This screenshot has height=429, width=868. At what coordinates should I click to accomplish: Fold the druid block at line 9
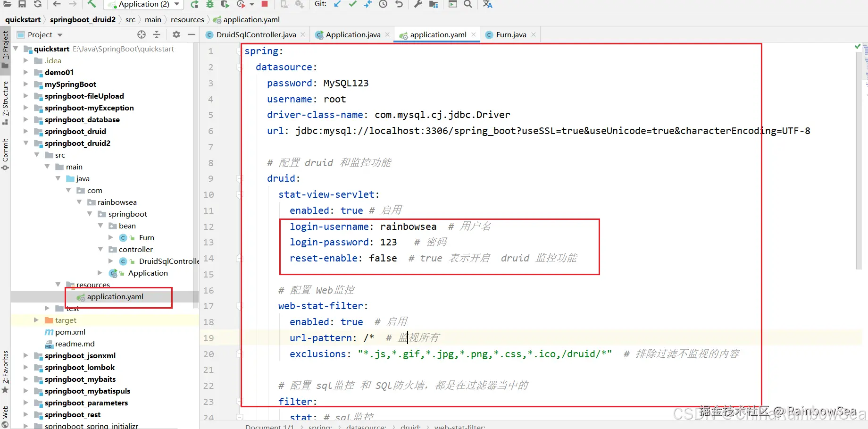click(239, 178)
